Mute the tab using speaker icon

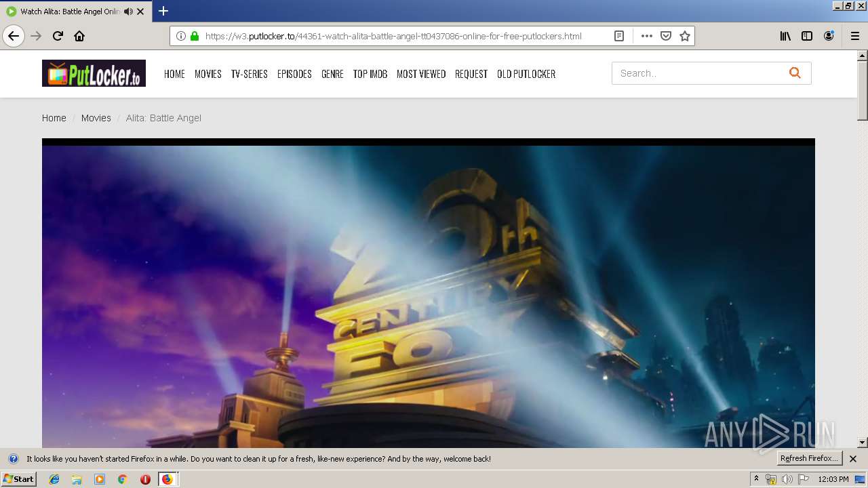pyautogui.click(x=128, y=12)
